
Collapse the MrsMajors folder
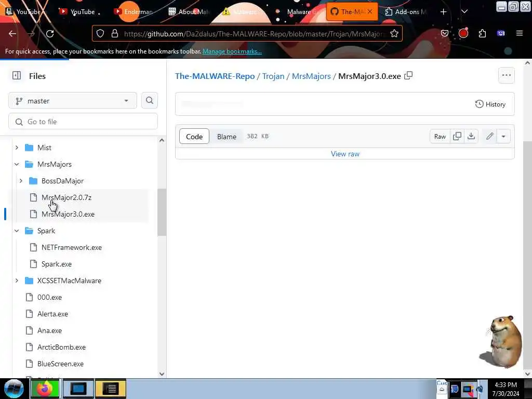[17, 164]
